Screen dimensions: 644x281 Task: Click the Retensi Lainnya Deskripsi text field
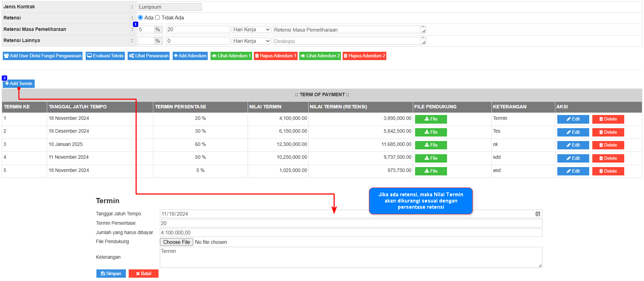point(347,41)
